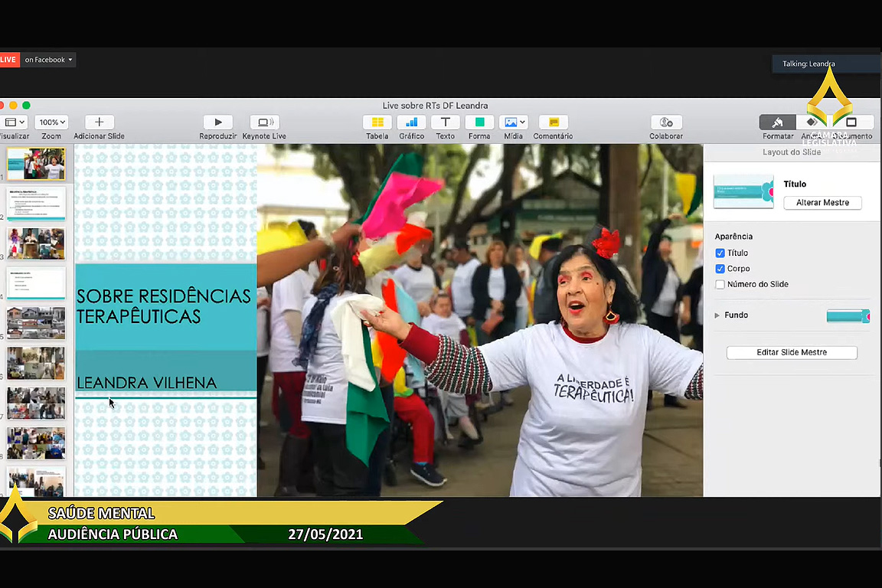Uncheck the Título checkbox
Screen dimensions: 882x588
pos(720,253)
